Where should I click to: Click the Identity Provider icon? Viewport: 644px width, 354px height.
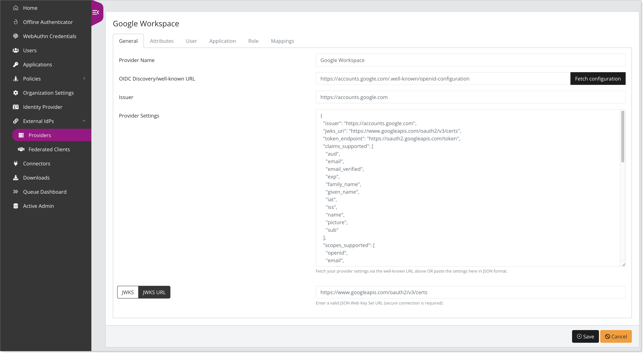15,107
